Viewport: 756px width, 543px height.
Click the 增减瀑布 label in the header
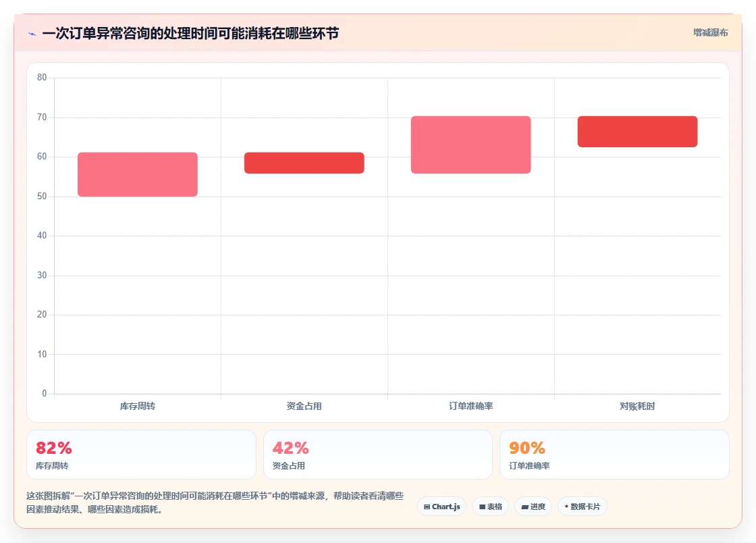click(710, 33)
